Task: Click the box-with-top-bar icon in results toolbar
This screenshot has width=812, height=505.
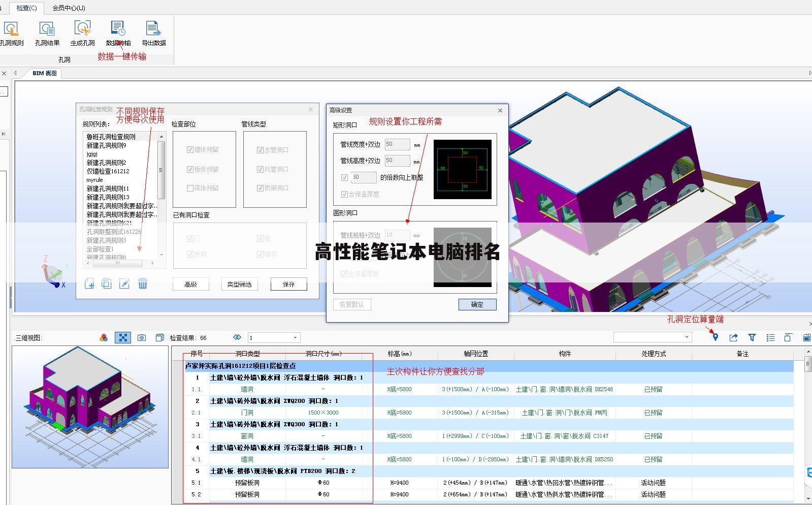Action: tap(788, 337)
